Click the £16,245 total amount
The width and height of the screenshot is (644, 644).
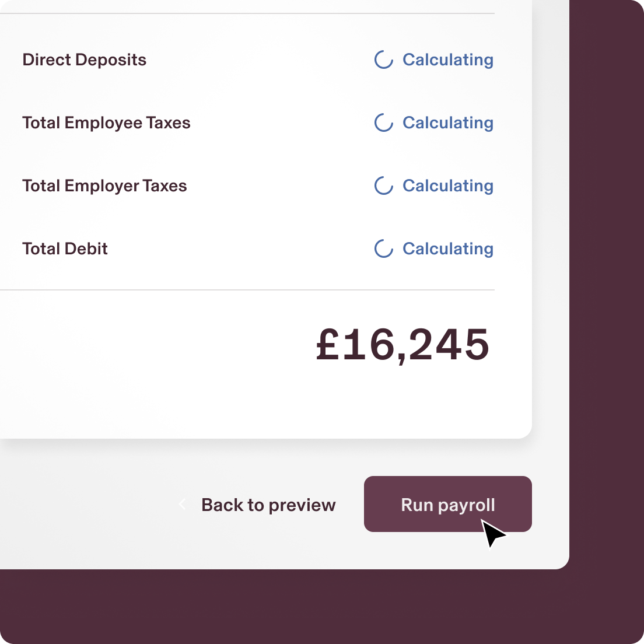click(x=402, y=345)
